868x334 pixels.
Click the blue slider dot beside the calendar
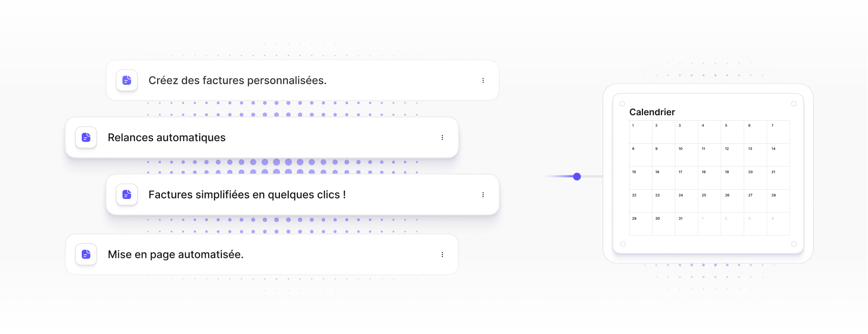[577, 176]
